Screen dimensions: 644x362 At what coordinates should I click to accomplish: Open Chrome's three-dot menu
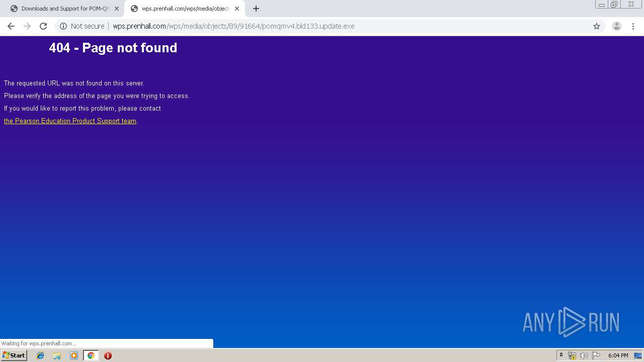pos(633,26)
